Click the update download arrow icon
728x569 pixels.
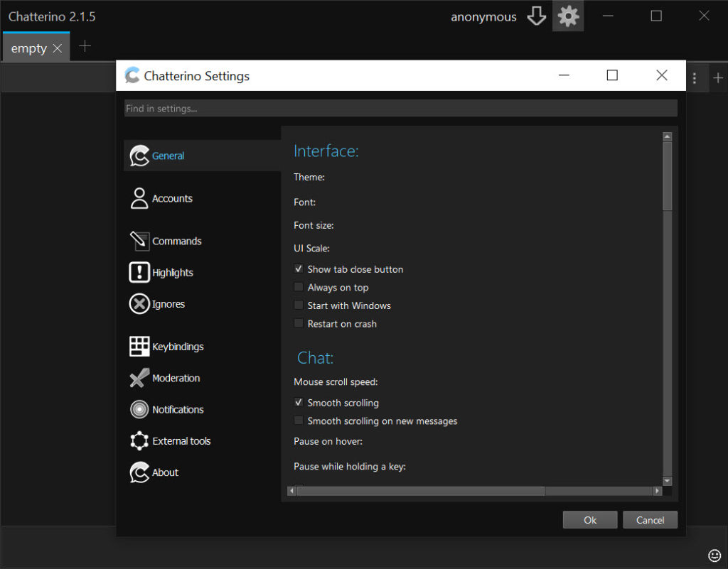(x=536, y=16)
